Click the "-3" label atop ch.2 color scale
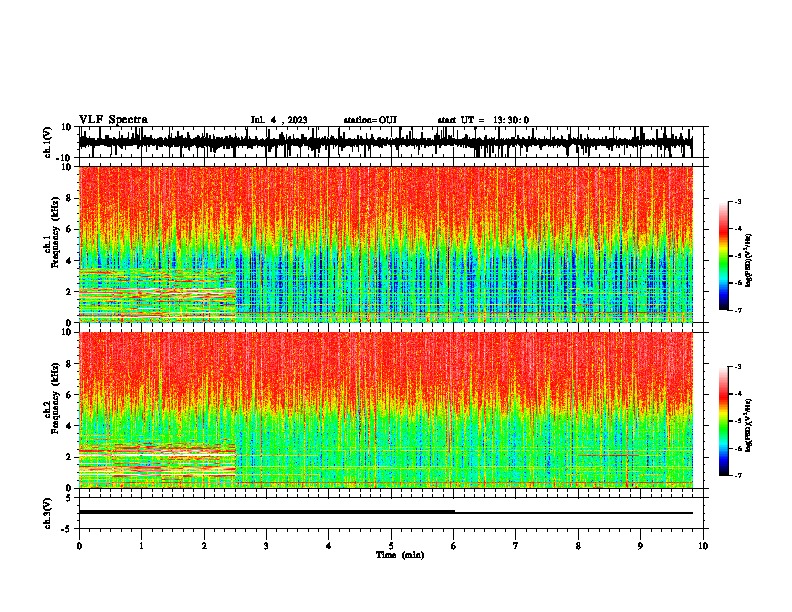The image size is (792, 612). pyautogui.click(x=737, y=367)
